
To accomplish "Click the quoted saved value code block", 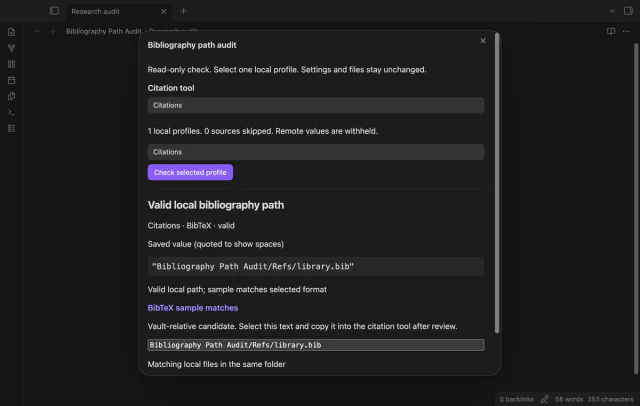I will [316, 266].
